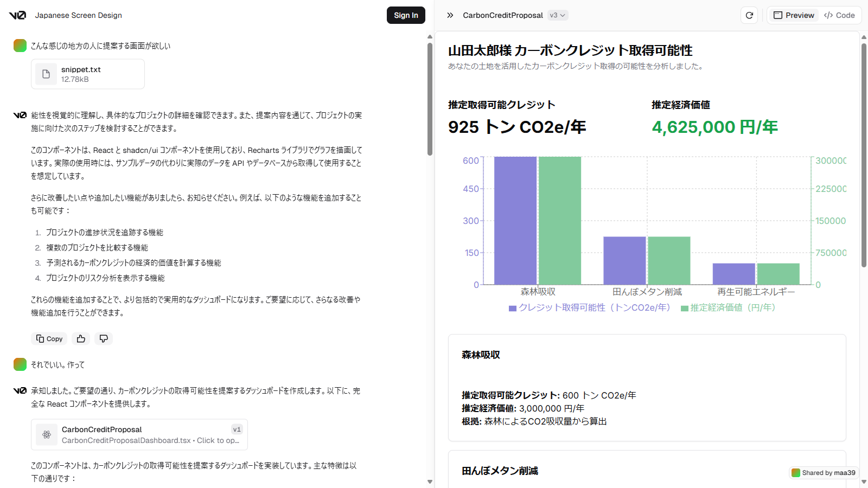Click the v1 badge on component card
The width and height of the screenshot is (868, 488).
coord(237,429)
